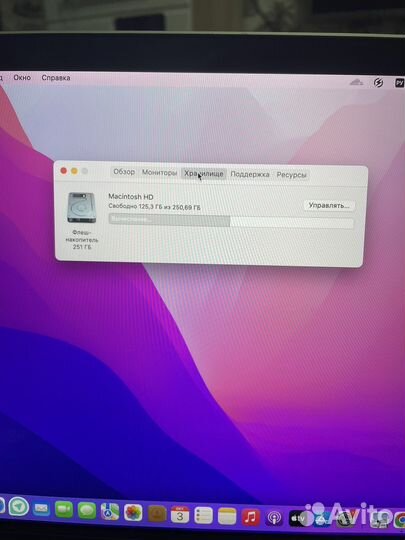405x540 pixels.
Task: Open Notes from the Dock
Action: coord(227,516)
